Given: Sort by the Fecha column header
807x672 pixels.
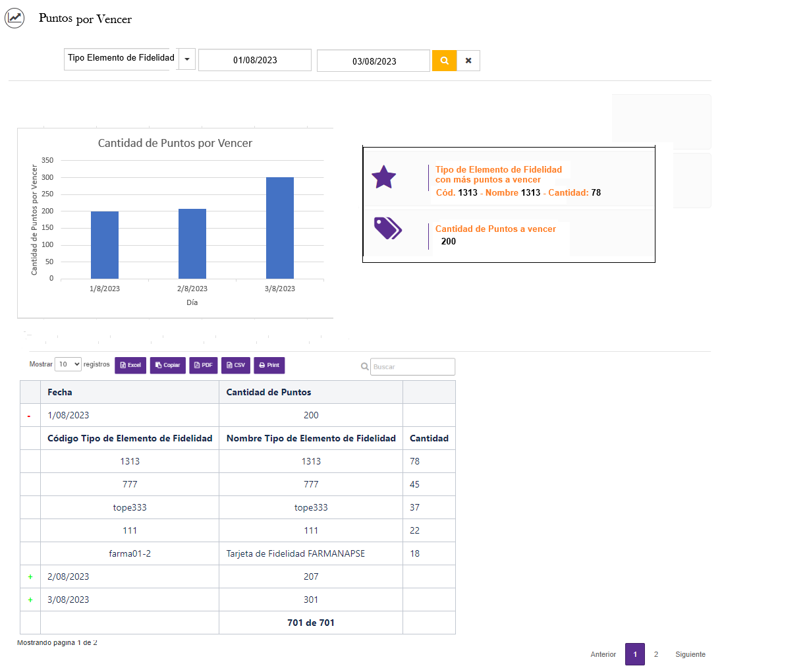Looking at the screenshot, I should point(130,392).
